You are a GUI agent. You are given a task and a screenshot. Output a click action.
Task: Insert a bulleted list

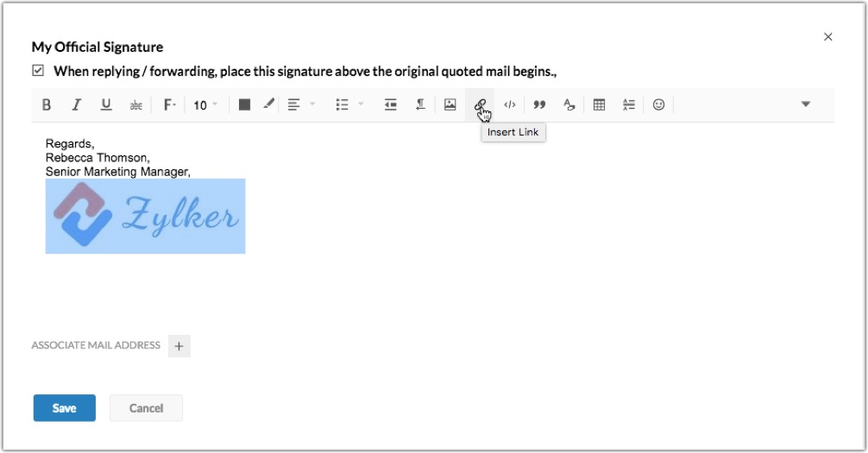[342, 104]
